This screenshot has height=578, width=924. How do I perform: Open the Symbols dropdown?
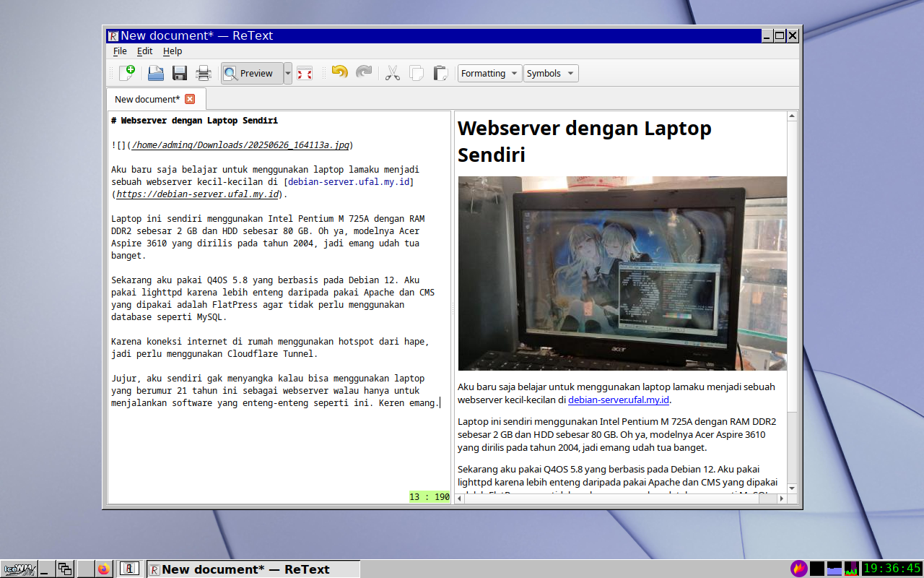(x=551, y=73)
